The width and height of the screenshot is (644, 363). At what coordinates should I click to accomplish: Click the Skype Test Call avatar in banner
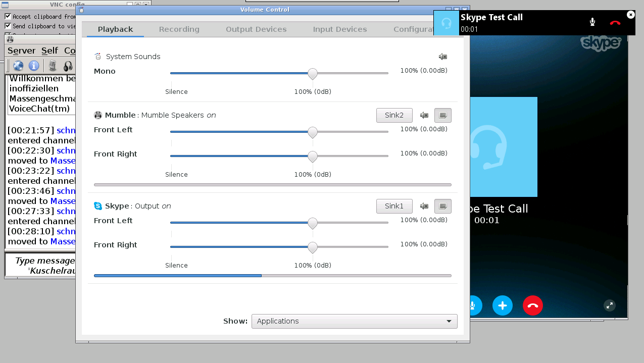pyautogui.click(x=447, y=23)
